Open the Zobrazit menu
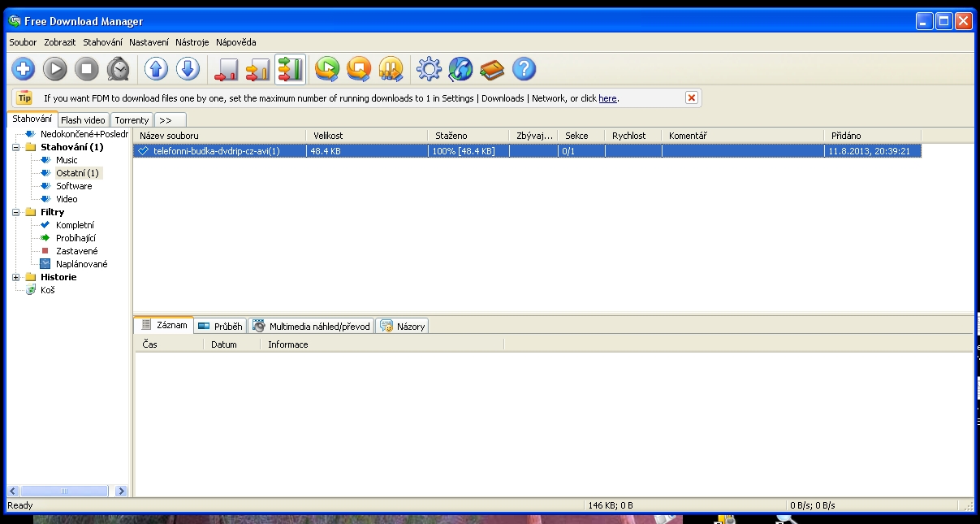Screen dimensions: 980x524 [60, 42]
